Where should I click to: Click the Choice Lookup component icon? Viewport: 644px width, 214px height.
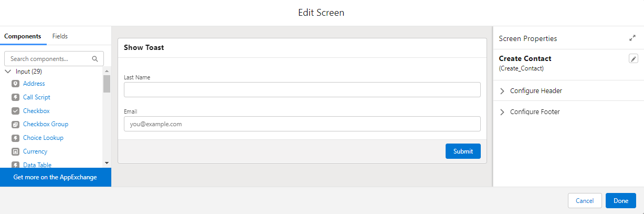coord(15,138)
